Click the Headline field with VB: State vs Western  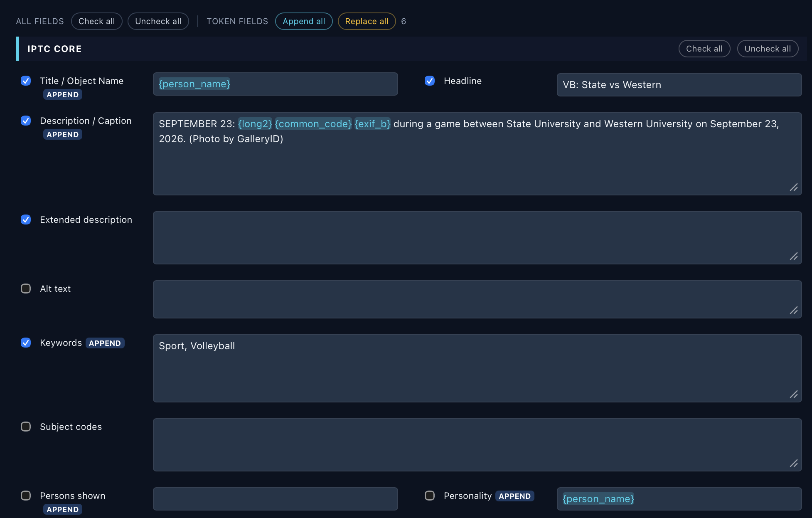[679, 85]
